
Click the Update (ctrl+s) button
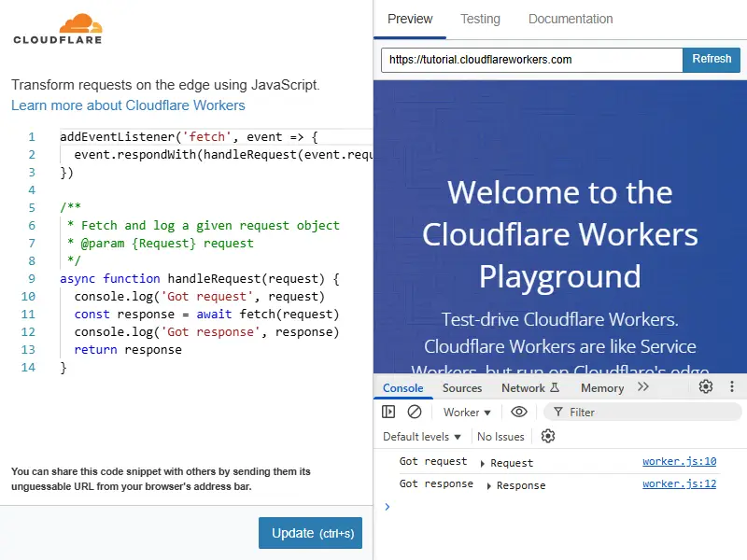311,533
